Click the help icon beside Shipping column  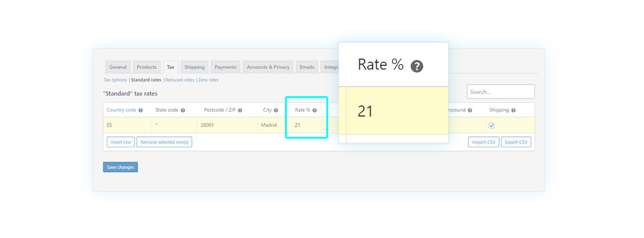pos(513,110)
